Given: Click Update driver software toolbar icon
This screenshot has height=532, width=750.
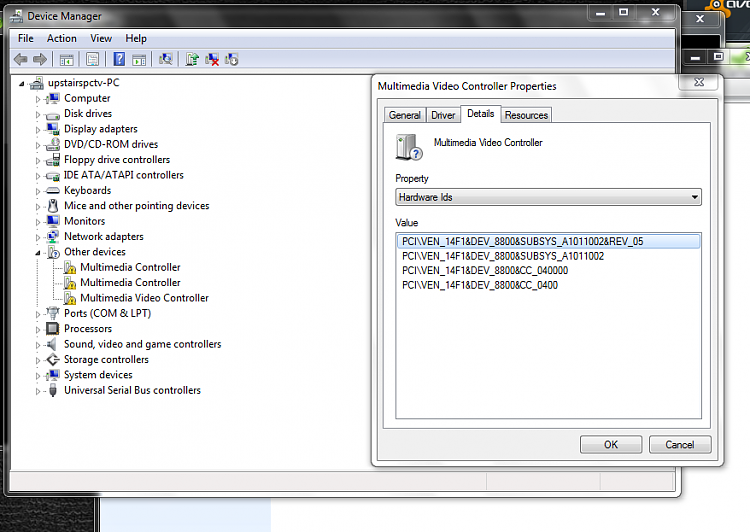Looking at the screenshot, I should (192, 59).
